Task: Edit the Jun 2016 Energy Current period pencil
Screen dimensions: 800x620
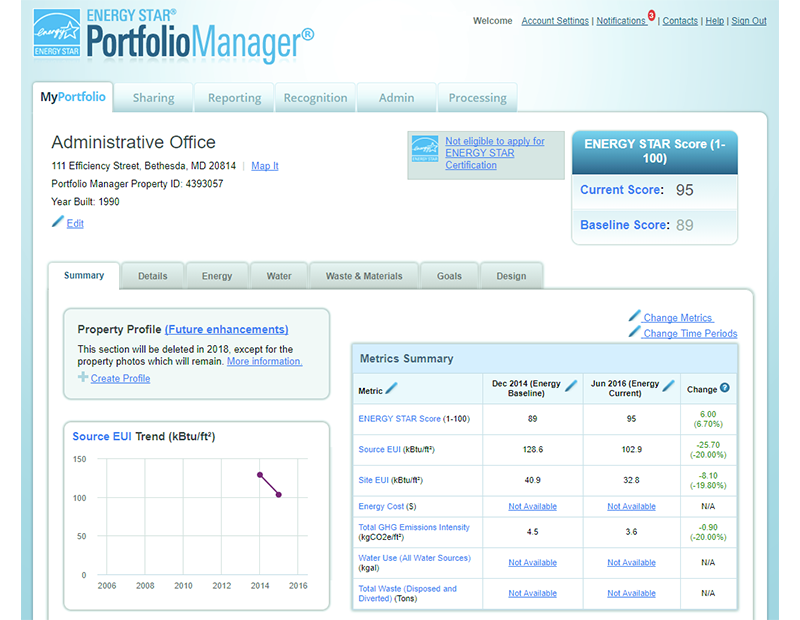Action: 668,386
